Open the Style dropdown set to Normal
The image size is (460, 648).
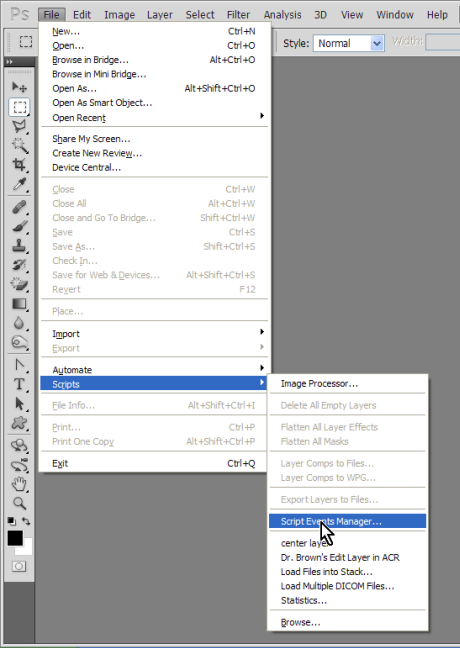[x=349, y=43]
